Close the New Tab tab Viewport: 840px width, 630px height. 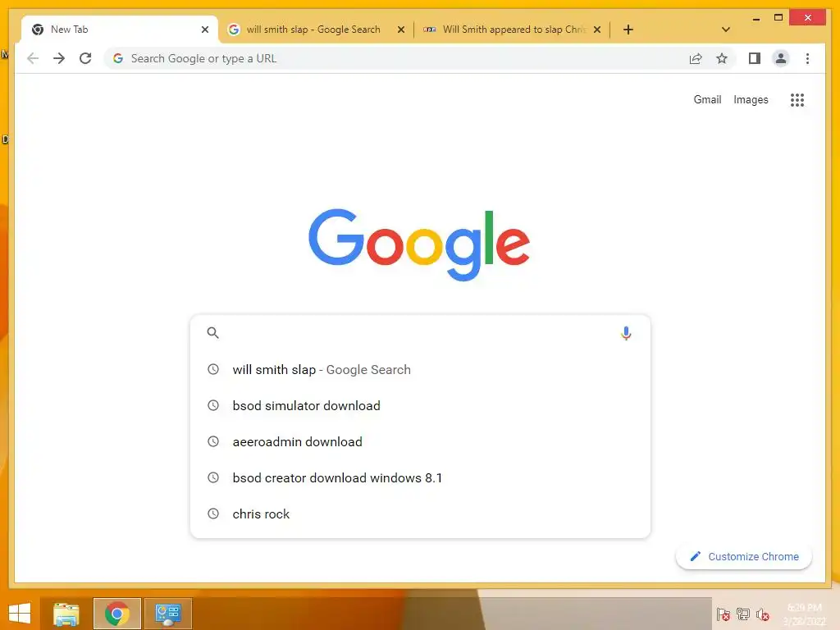[204, 30]
